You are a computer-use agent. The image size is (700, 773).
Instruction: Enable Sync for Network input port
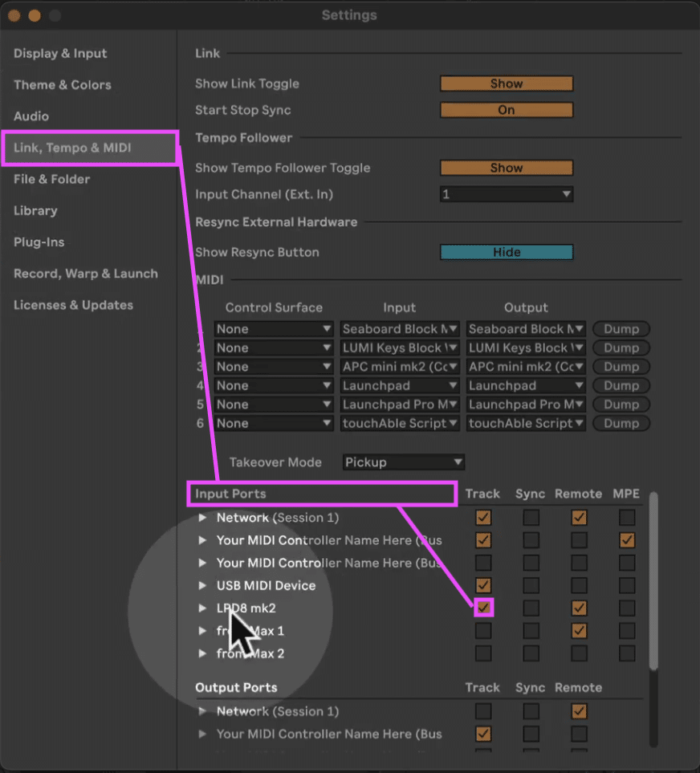(x=531, y=518)
